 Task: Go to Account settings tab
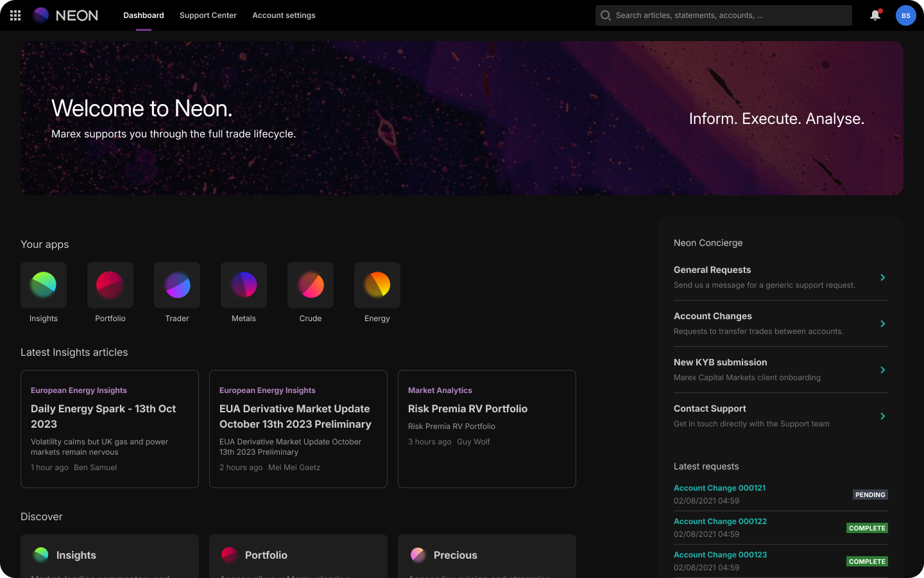(284, 15)
